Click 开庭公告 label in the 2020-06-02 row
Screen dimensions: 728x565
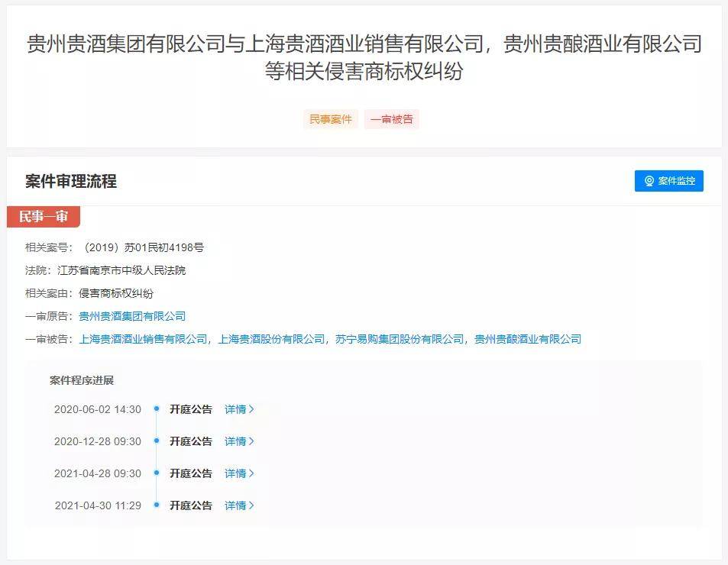click(x=191, y=409)
